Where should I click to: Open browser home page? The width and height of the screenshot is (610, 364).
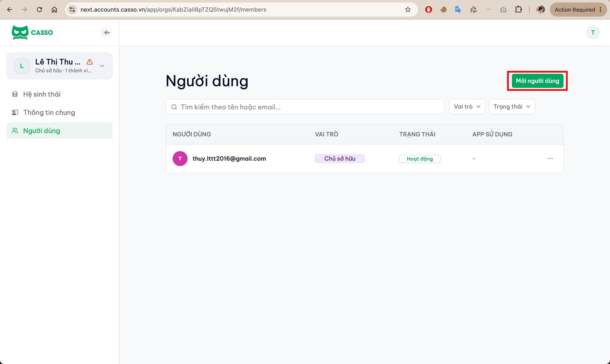(54, 10)
